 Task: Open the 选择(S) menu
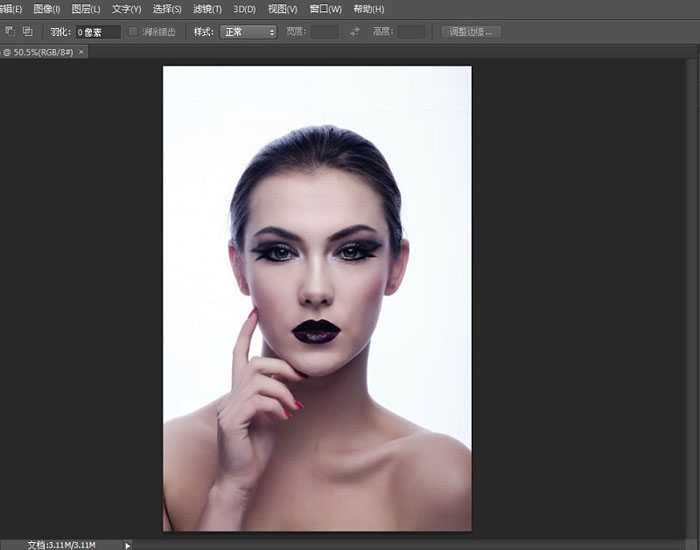pos(167,9)
